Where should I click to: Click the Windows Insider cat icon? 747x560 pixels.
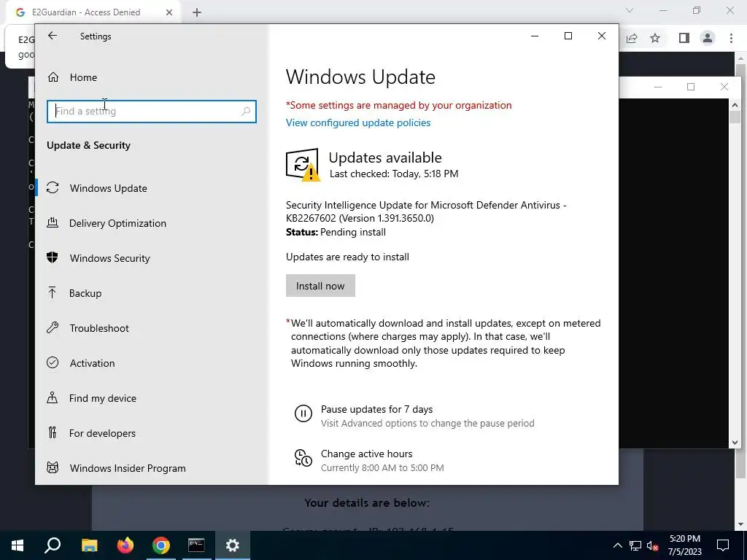[53, 467]
